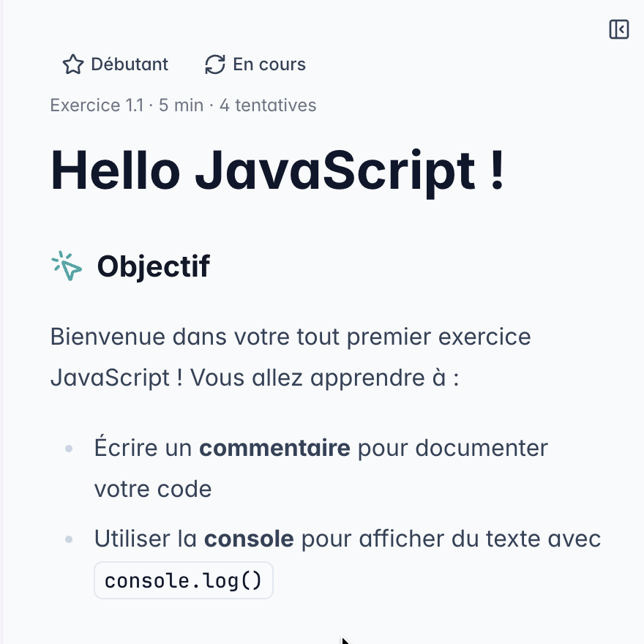The height and width of the screenshot is (644, 644).
Task: Open the console.log() code chip
Action: [x=183, y=580]
